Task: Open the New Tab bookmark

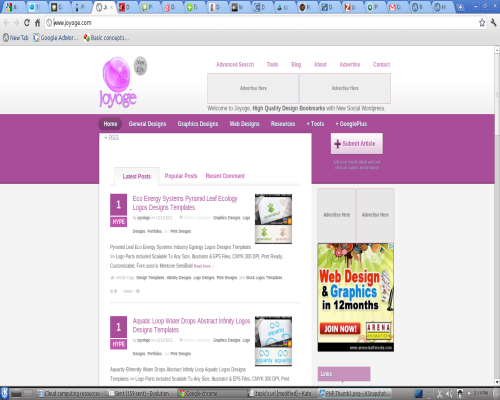Action: pos(16,38)
